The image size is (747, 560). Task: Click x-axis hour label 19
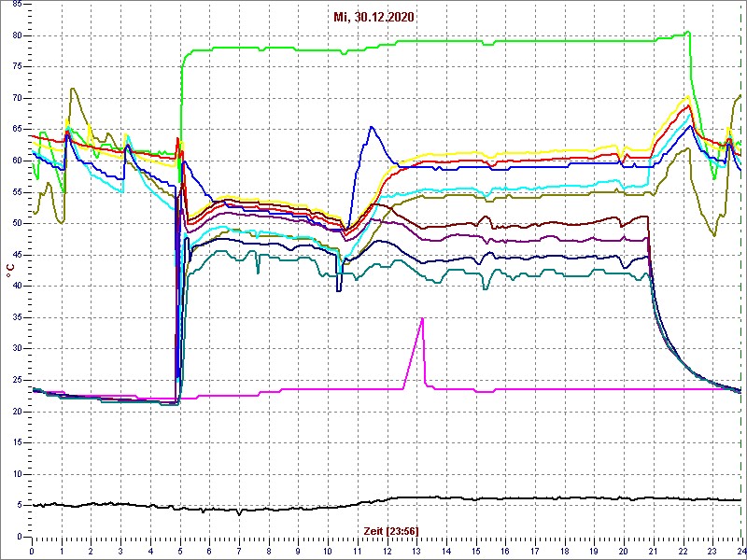pyautogui.click(x=594, y=552)
